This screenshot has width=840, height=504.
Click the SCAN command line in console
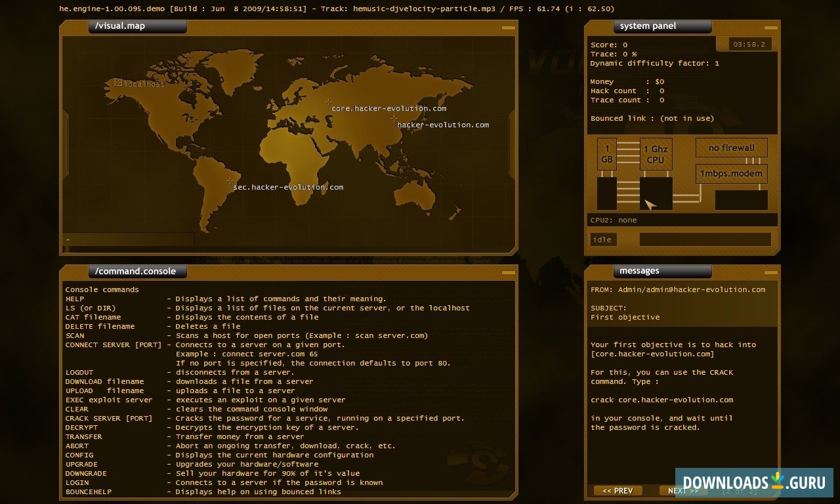tap(247, 335)
